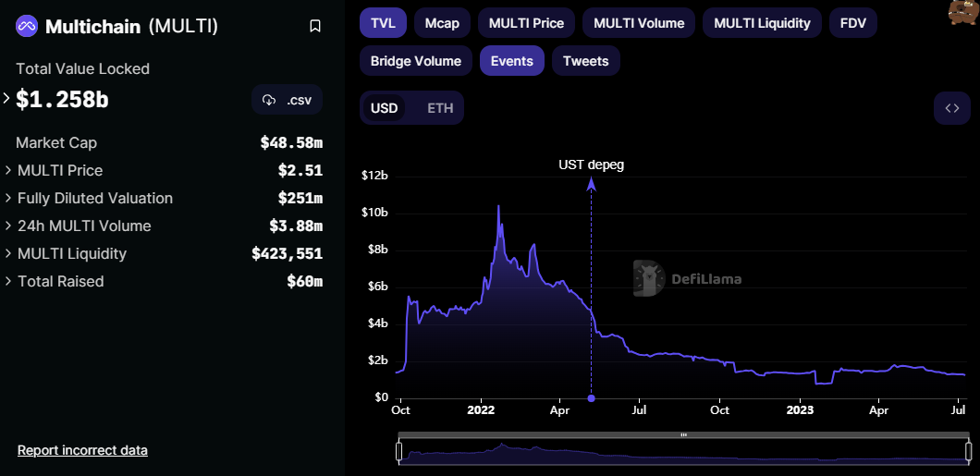This screenshot has height=476, width=980.
Task: Open the embed chart code button
Action: click(x=952, y=108)
